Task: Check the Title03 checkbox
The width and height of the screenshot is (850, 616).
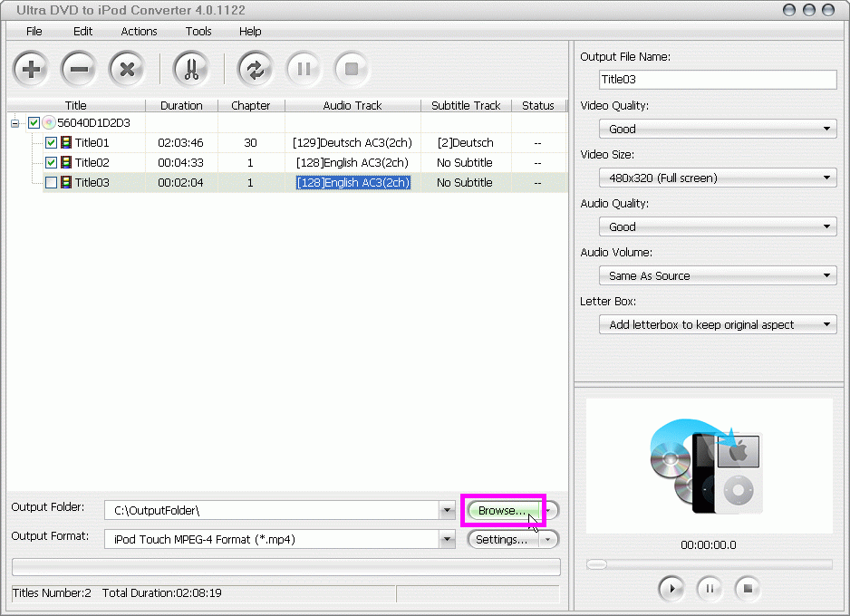Action: 51,183
